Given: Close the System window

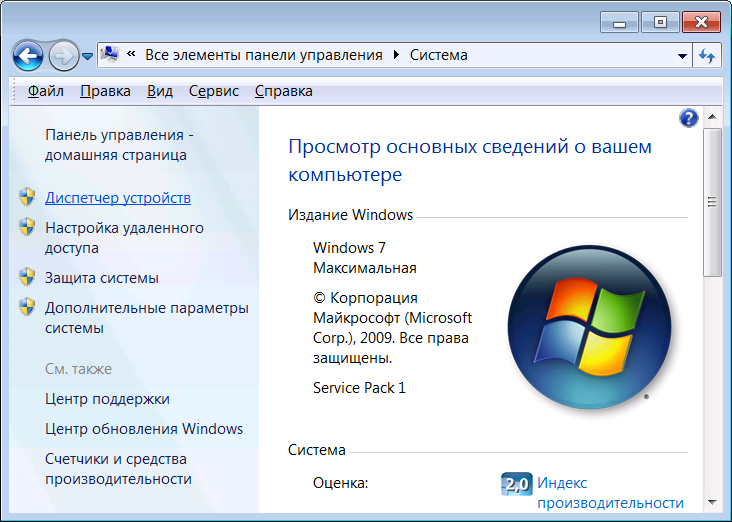Looking at the screenshot, I should tap(701, 22).
